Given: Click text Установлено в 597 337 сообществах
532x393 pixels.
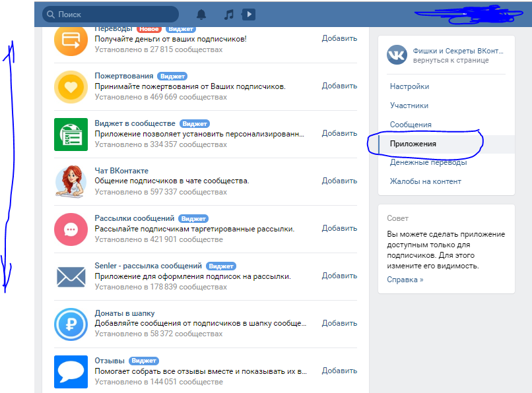Looking at the screenshot, I should click(x=160, y=192).
